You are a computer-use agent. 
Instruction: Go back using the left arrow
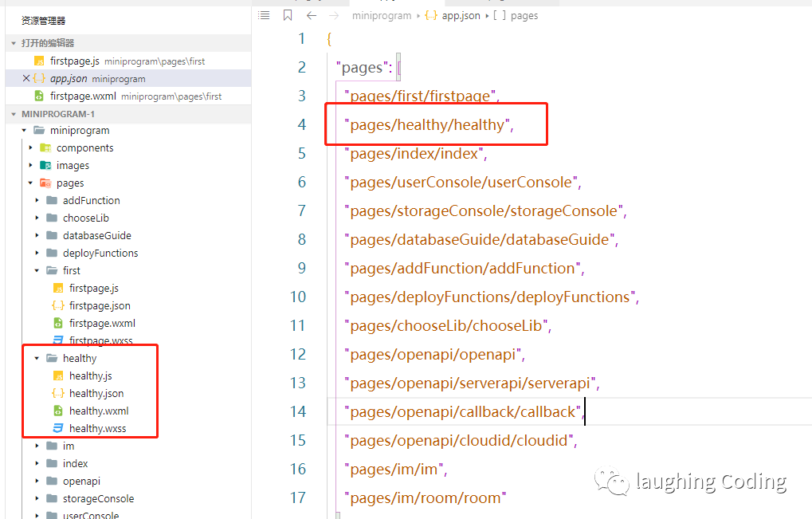(x=311, y=15)
